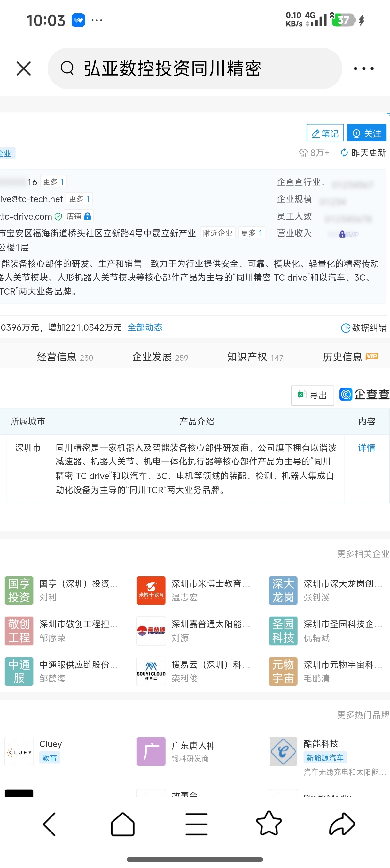390x868 pixels.
Task: Open 中通服 company logo
Action: (19, 671)
